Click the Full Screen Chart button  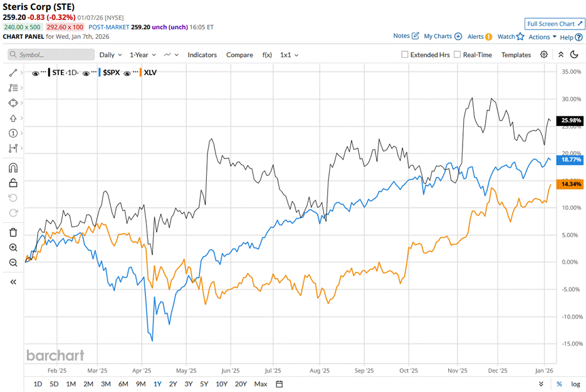[x=555, y=23]
